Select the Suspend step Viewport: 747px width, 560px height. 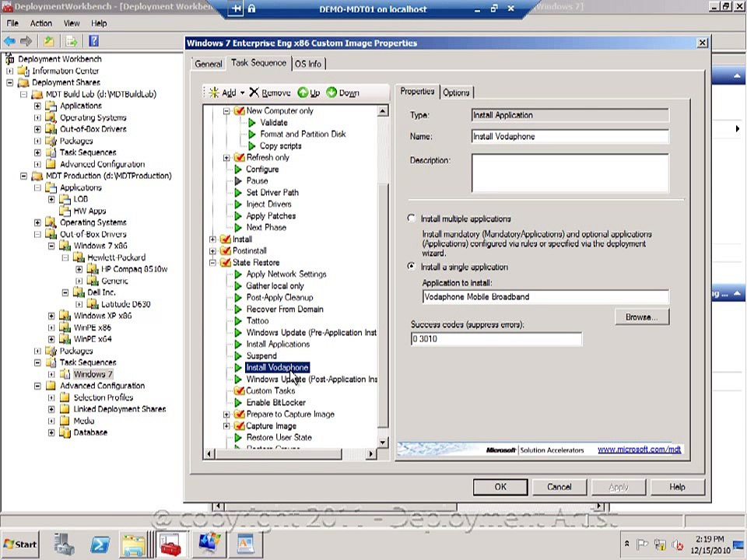261,355
